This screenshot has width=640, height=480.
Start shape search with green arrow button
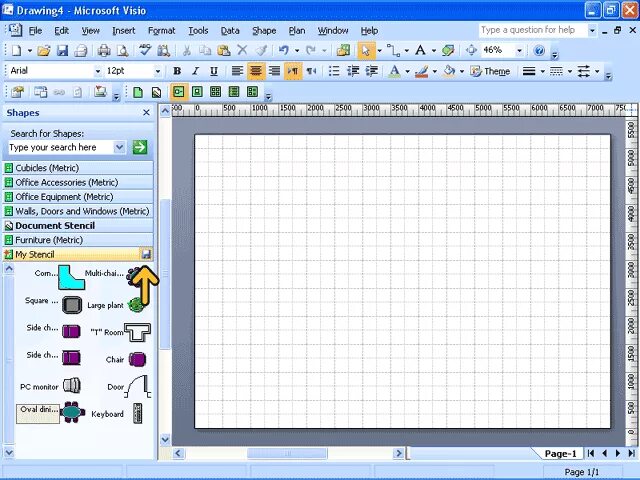[140, 147]
